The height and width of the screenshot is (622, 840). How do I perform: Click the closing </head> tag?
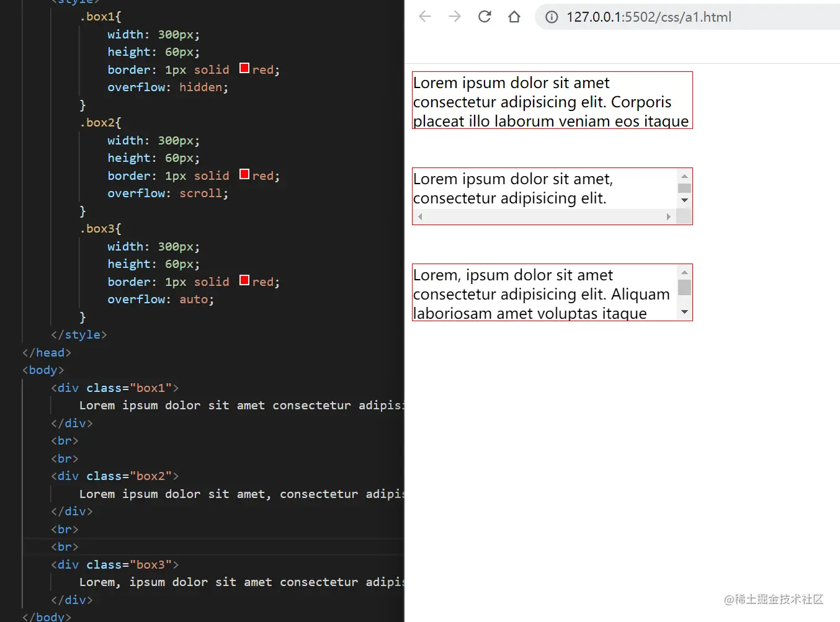click(47, 353)
